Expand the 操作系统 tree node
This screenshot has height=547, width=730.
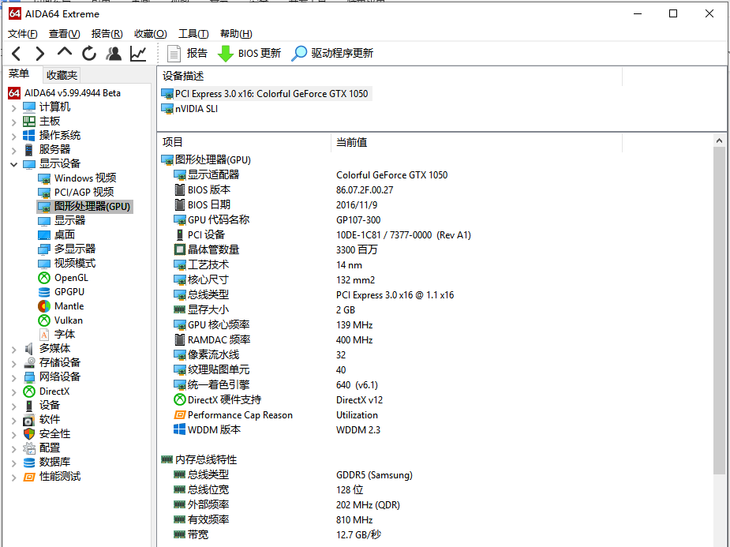[x=14, y=136]
